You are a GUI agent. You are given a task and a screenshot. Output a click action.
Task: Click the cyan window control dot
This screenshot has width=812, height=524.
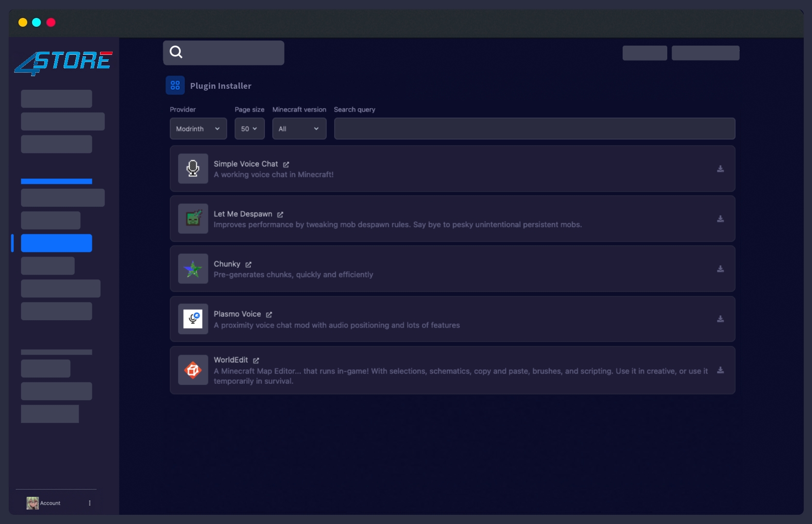point(36,22)
